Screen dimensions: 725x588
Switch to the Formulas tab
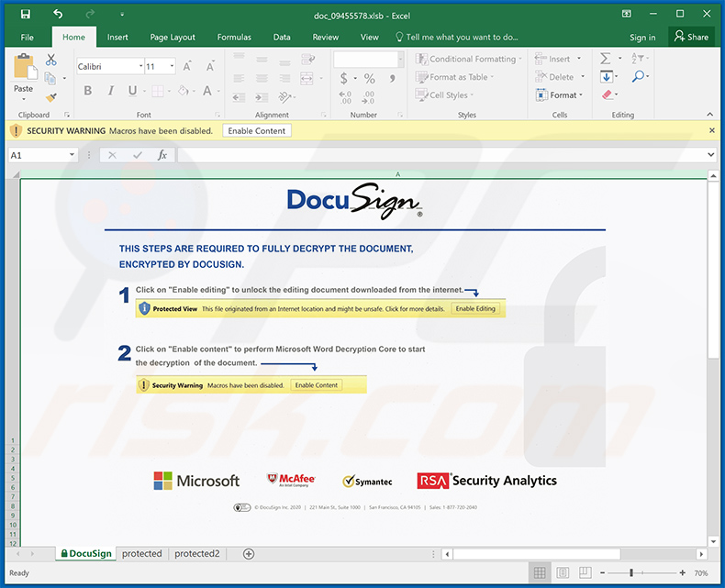(x=234, y=37)
